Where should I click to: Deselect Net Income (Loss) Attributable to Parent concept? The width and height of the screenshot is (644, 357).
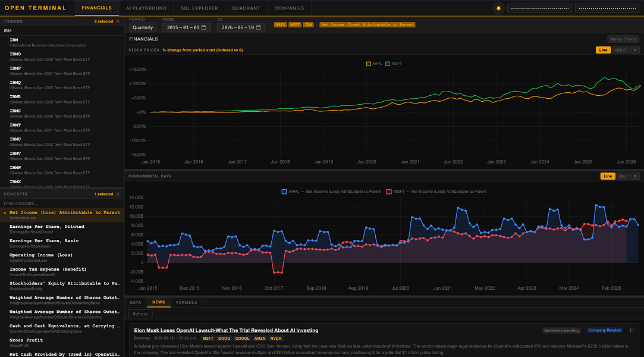pyautogui.click(x=62, y=215)
